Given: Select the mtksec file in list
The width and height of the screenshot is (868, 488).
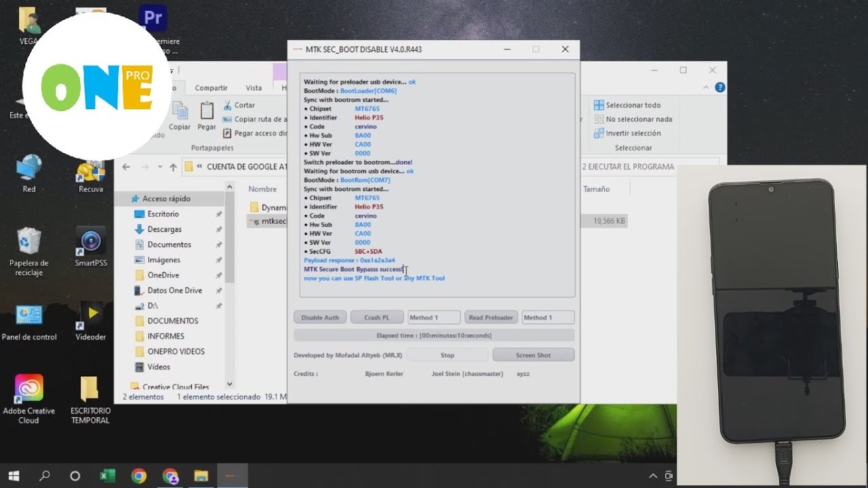Looking at the screenshot, I should (268, 221).
